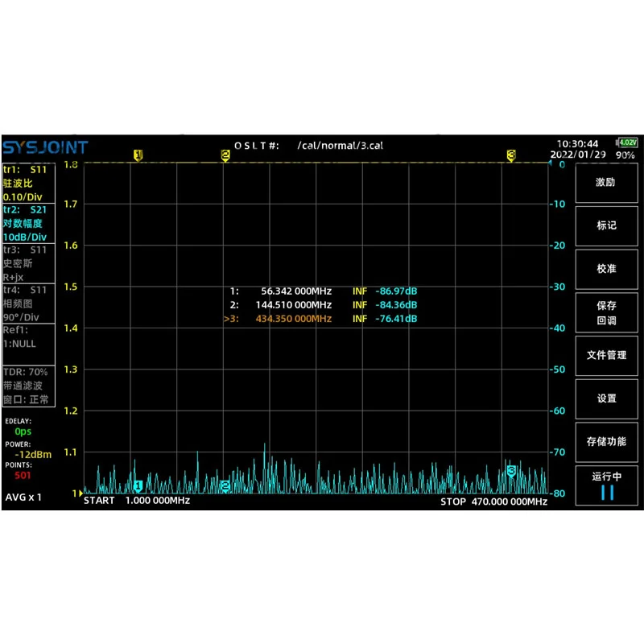Pause the sweep with 运行中 button
The width and height of the screenshot is (644, 644).
(x=606, y=485)
